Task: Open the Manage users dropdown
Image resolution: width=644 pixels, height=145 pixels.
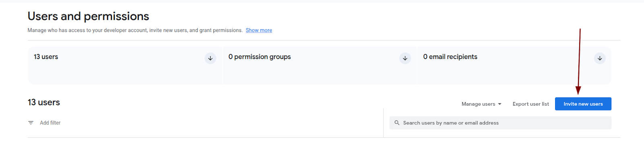Action: tap(481, 104)
